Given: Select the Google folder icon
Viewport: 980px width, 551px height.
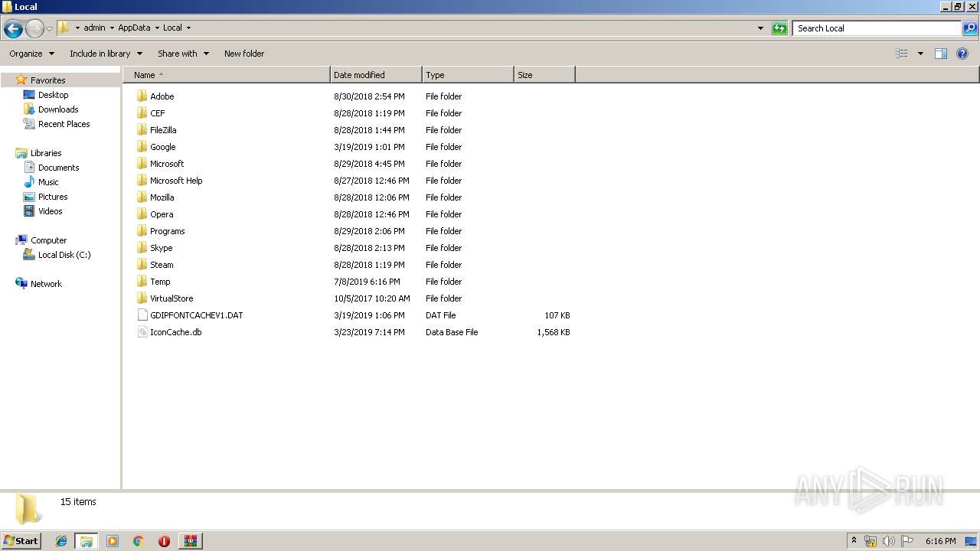Looking at the screenshot, I should click(142, 147).
